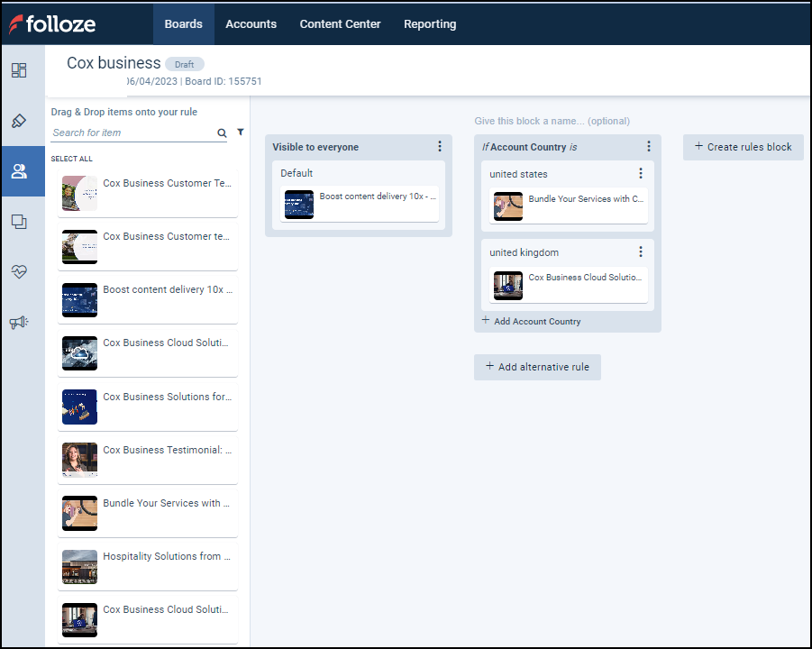Click the Create rules block button

[743, 147]
